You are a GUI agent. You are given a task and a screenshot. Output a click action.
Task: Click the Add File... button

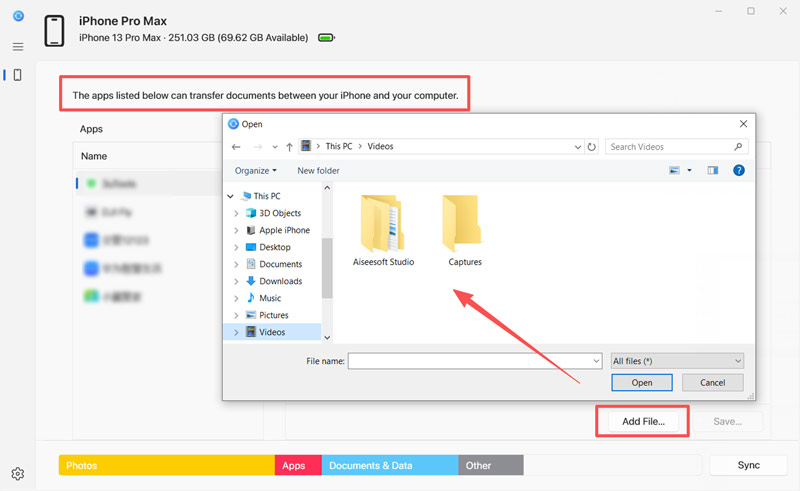(x=643, y=422)
